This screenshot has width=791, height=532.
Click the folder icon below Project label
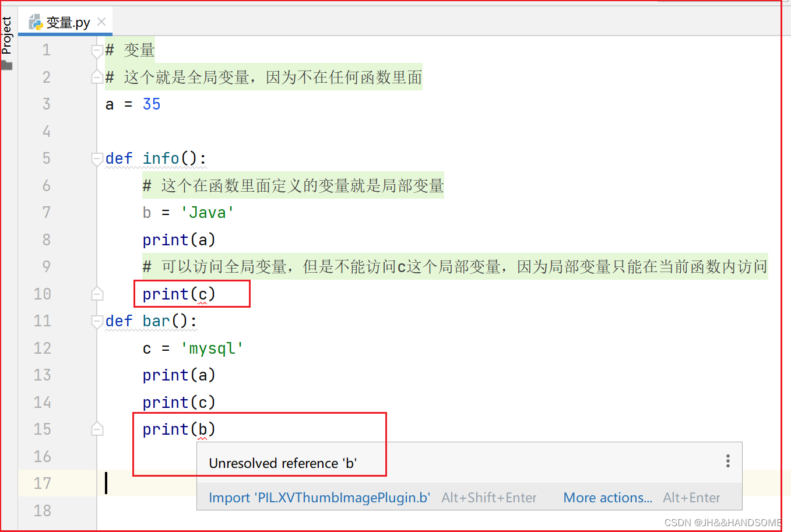(x=6, y=65)
